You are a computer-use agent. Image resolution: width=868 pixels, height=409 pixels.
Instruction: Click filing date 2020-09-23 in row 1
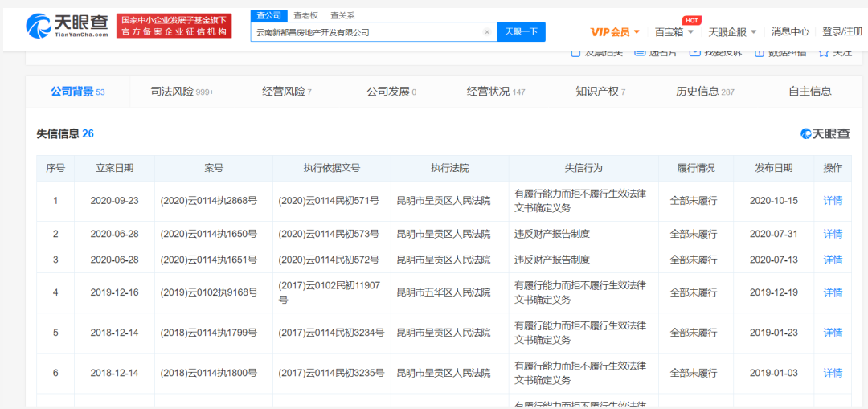pyautogui.click(x=115, y=201)
